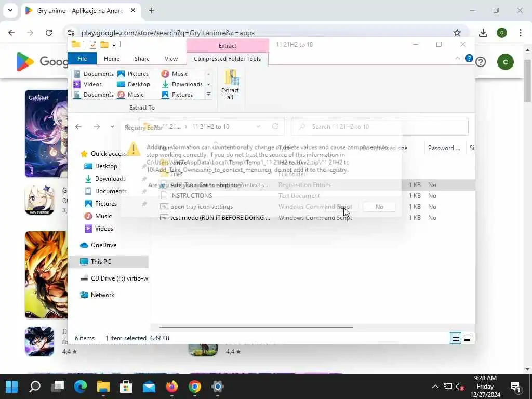Collapse the File Explorer ribbon
Screen dimensions: 532x399
click(x=457, y=58)
